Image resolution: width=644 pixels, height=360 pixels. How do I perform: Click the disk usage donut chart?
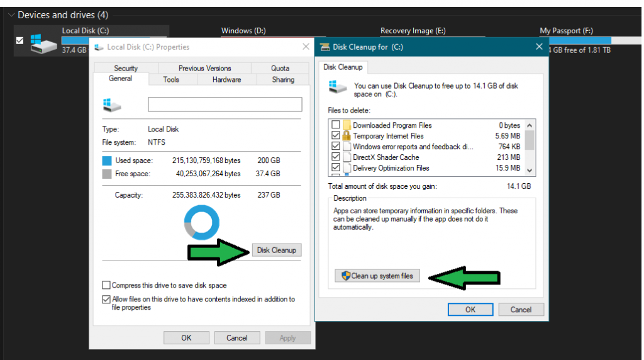pyautogui.click(x=202, y=222)
